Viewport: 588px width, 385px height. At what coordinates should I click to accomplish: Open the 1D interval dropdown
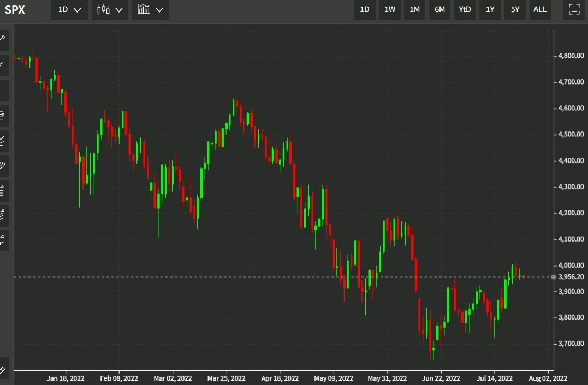pos(69,10)
